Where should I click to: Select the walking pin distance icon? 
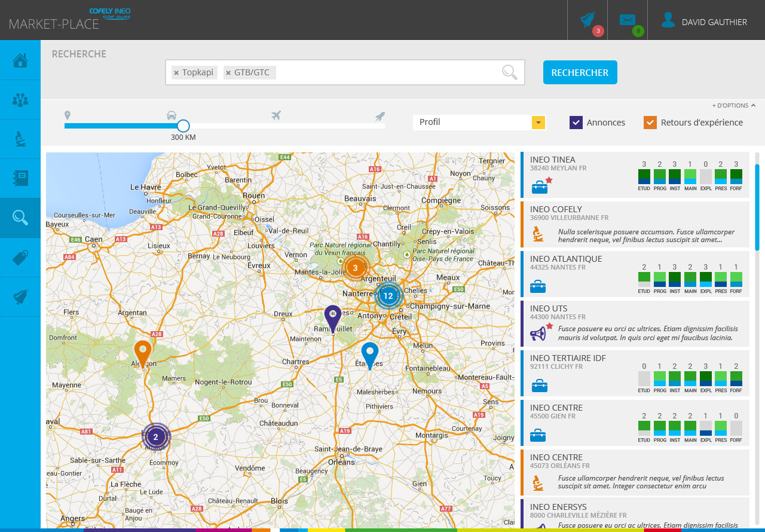pyautogui.click(x=68, y=115)
